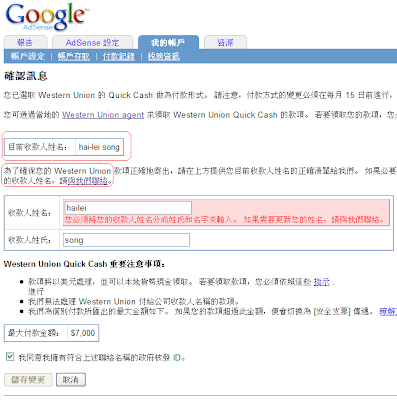Screen dimensions: 397x400
Task: Click the 與我們聯絡 link below payee name
Action: pos(87,181)
